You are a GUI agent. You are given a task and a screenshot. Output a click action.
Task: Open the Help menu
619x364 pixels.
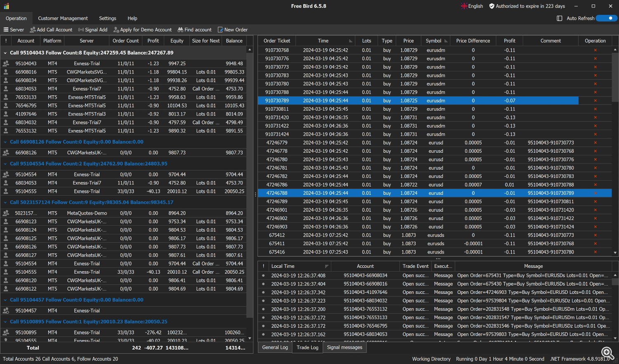tap(132, 19)
